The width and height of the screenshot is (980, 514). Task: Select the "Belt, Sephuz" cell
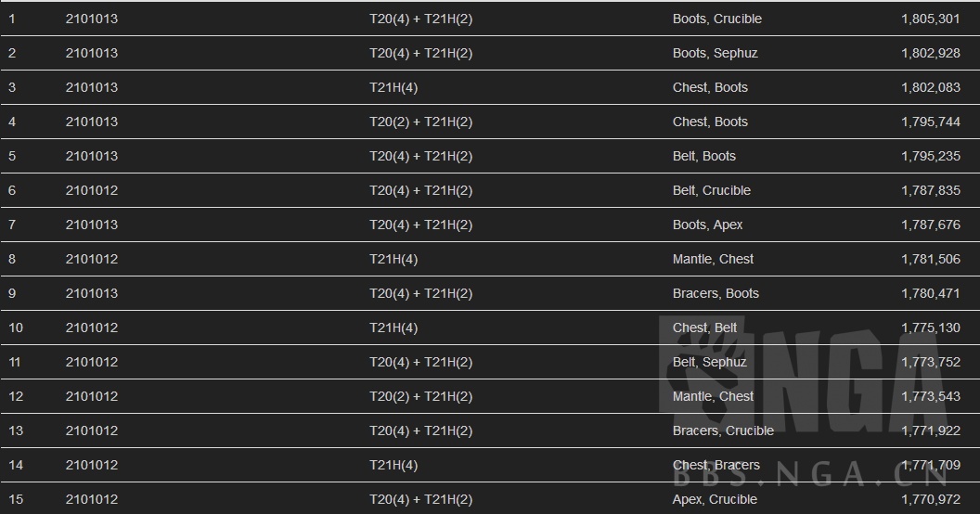tap(709, 362)
